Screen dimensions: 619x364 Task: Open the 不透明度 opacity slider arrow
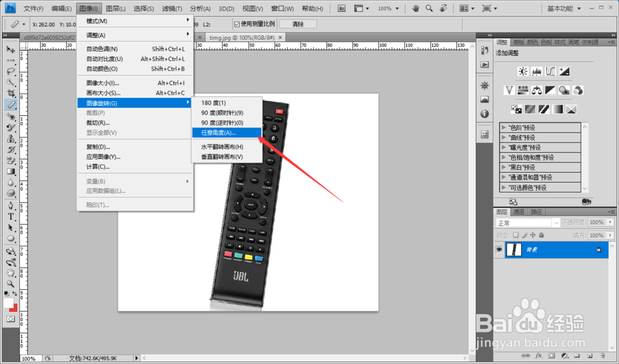coord(610,222)
